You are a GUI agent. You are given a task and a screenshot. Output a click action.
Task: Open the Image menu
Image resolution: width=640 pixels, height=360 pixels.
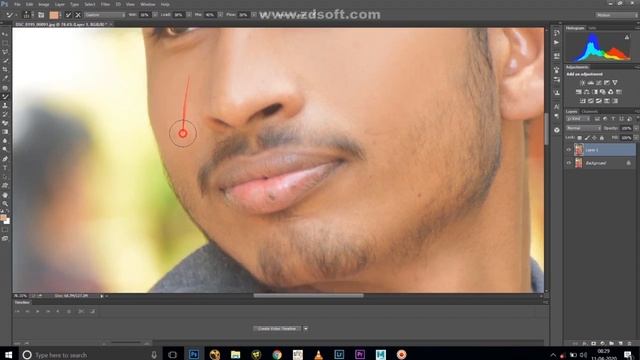tap(44, 4)
